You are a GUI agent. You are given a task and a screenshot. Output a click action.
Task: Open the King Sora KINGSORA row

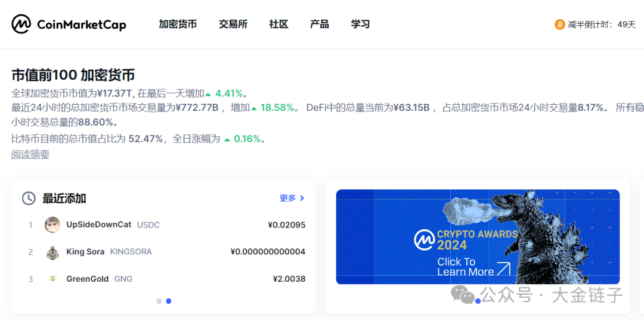(163, 252)
